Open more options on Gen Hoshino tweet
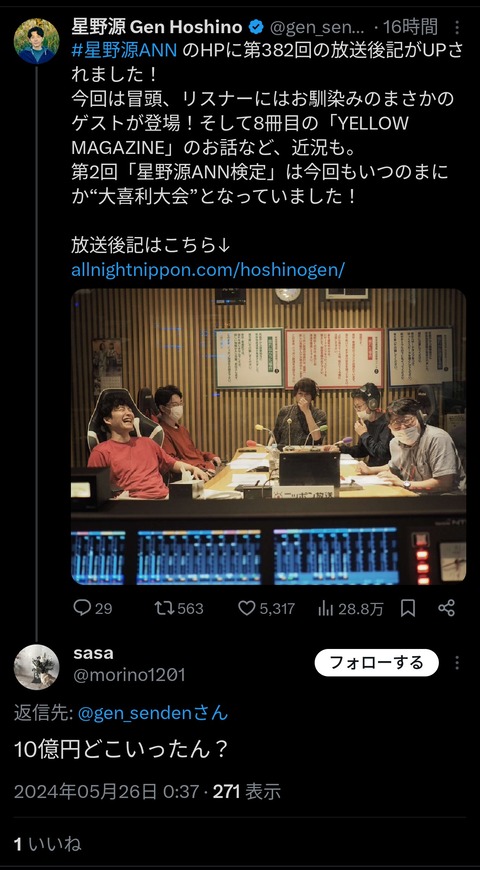The height and width of the screenshot is (870, 480). point(457,28)
